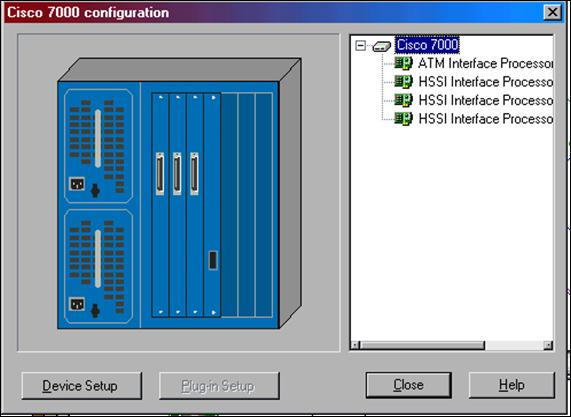Click the second HSSI Interface Processor icon
This screenshot has height=417, width=571.
coord(403,100)
